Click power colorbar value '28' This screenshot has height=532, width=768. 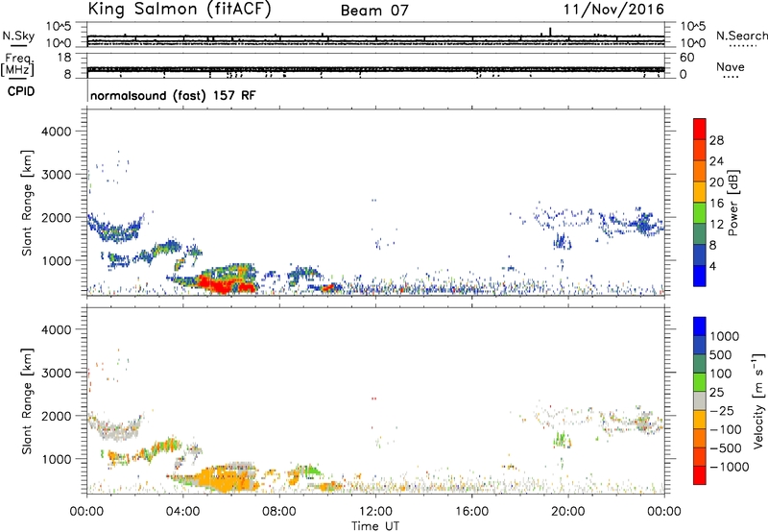click(x=716, y=140)
